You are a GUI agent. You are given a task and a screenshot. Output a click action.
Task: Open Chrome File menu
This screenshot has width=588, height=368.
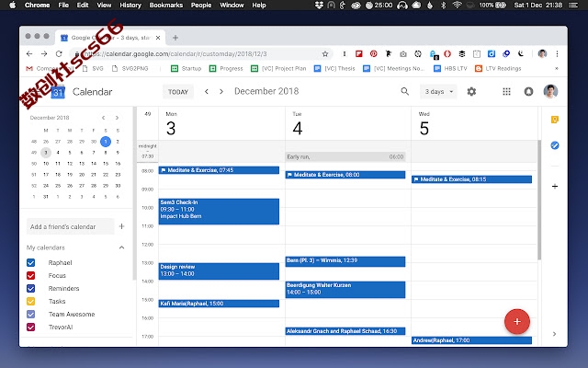click(63, 5)
